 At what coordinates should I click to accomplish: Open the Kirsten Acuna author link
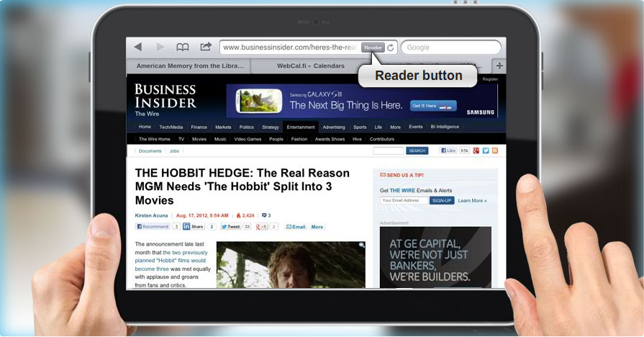point(152,215)
